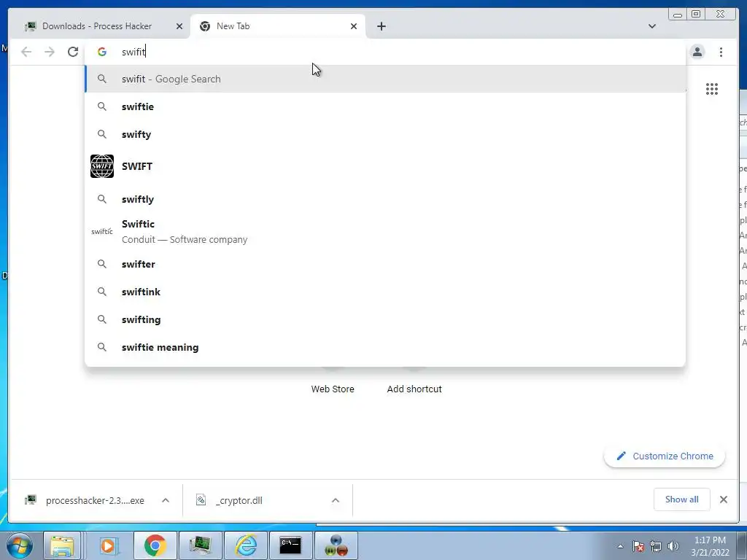Reload the page
Image resolution: width=747 pixels, height=560 pixels.
73,52
